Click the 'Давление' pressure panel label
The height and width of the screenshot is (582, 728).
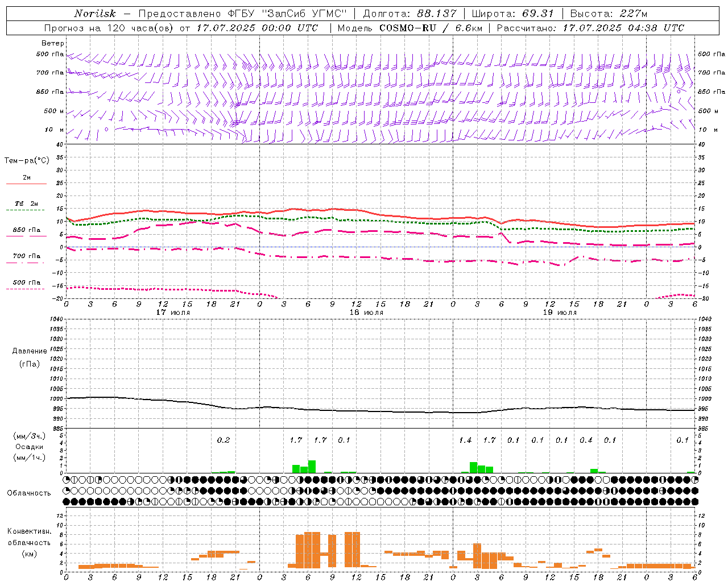pos(30,351)
